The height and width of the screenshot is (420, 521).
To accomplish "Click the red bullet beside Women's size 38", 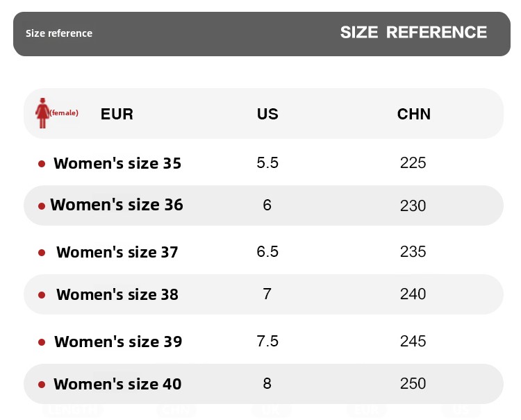I will [42, 294].
